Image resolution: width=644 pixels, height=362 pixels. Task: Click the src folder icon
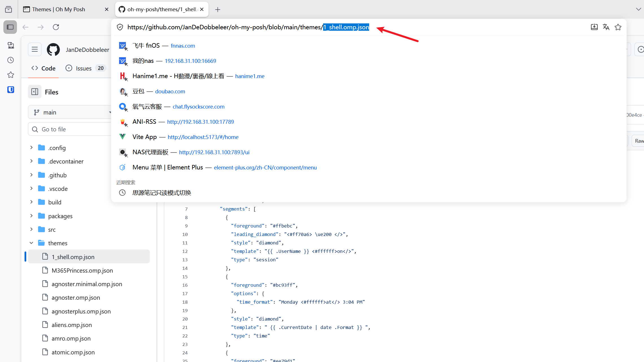coord(41,229)
